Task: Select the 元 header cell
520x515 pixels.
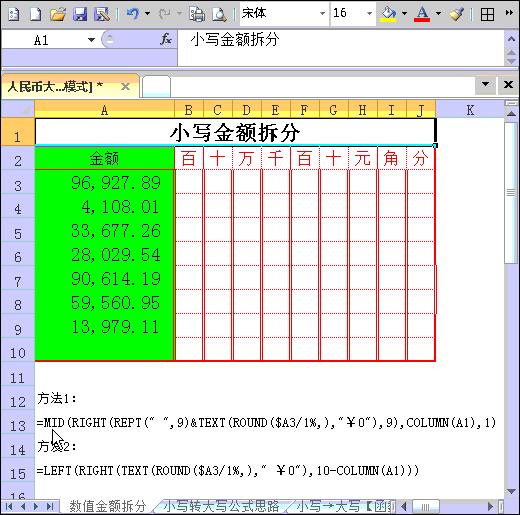Action: pos(362,158)
